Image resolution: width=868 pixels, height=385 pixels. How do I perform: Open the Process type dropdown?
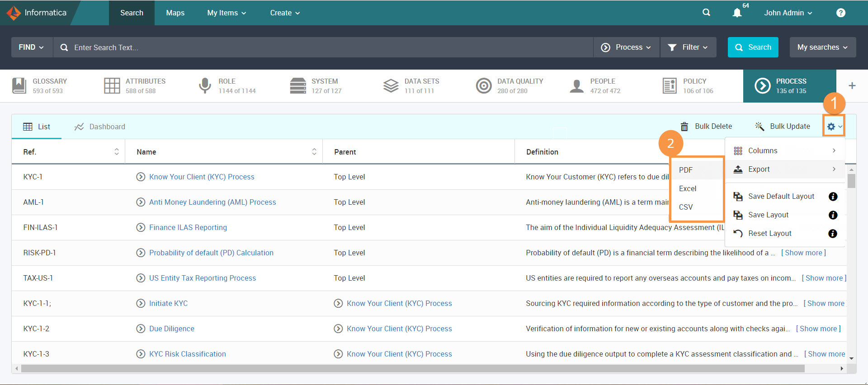pos(626,47)
